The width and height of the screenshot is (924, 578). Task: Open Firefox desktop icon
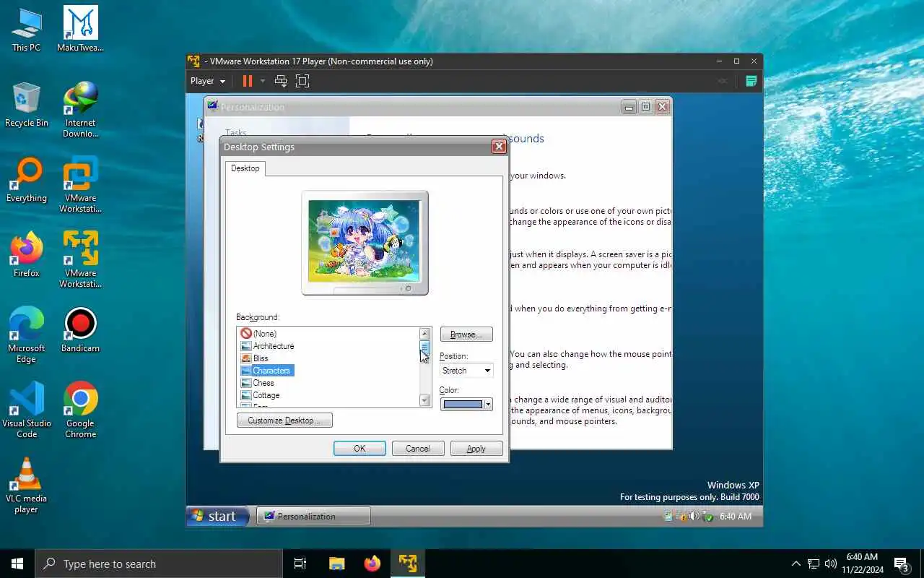click(27, 255)
